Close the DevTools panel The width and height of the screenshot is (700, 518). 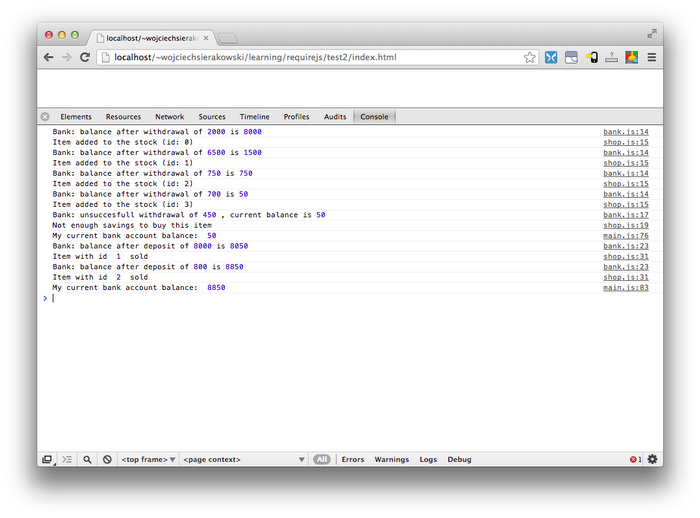pyautogui.click(x=45, y=117)
